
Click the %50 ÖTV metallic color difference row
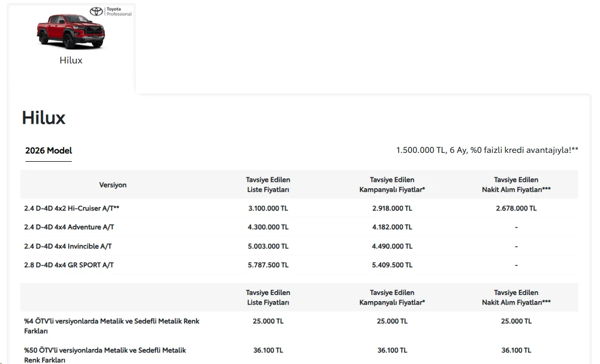[x=299, y=355]
